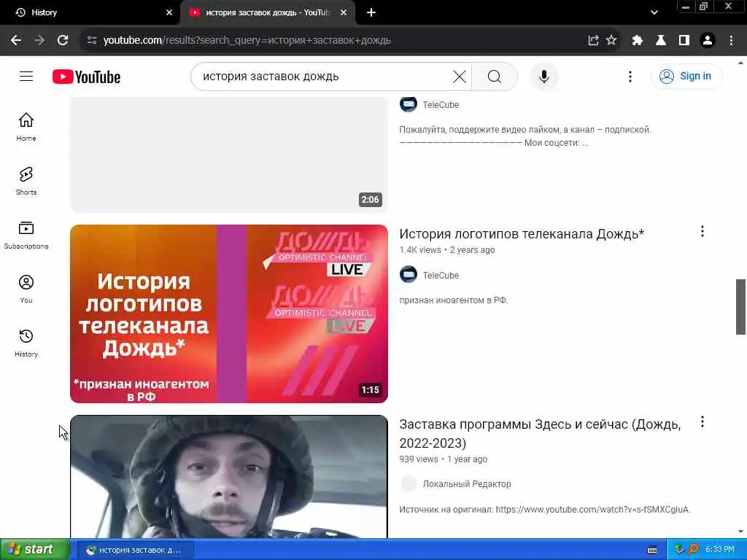Open more options for История логотипов video

tap(703, 231)
